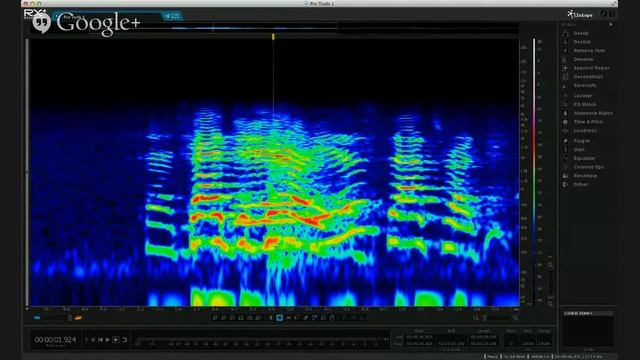Viewport: 640px width, 360px height.
Task: Select the lasso selection tool
Action: 297,318
